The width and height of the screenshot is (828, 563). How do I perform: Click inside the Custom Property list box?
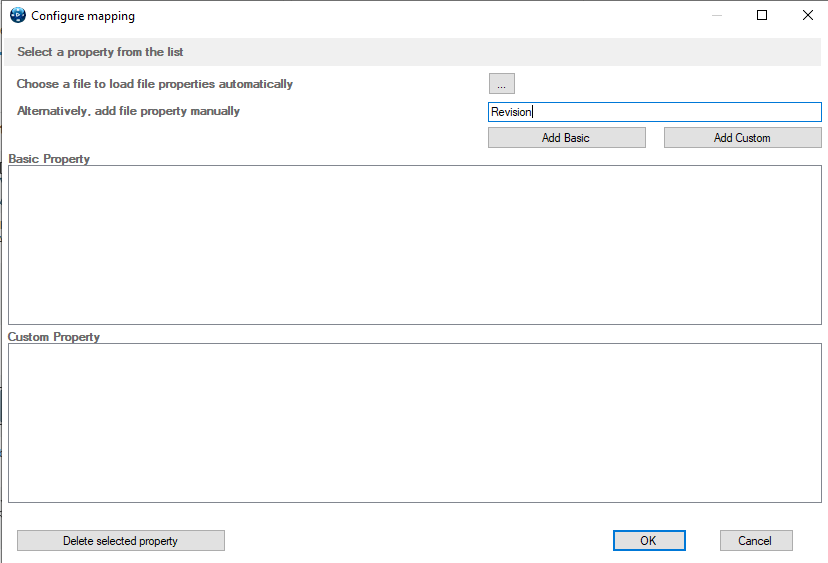(x=415, y=423)
